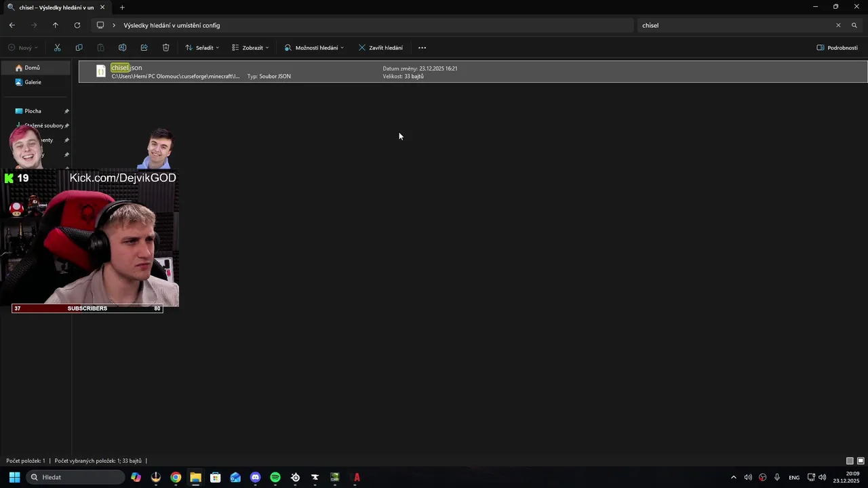
Task: Click the Copy icon in toolbar
Action: (x=79, y=47)
